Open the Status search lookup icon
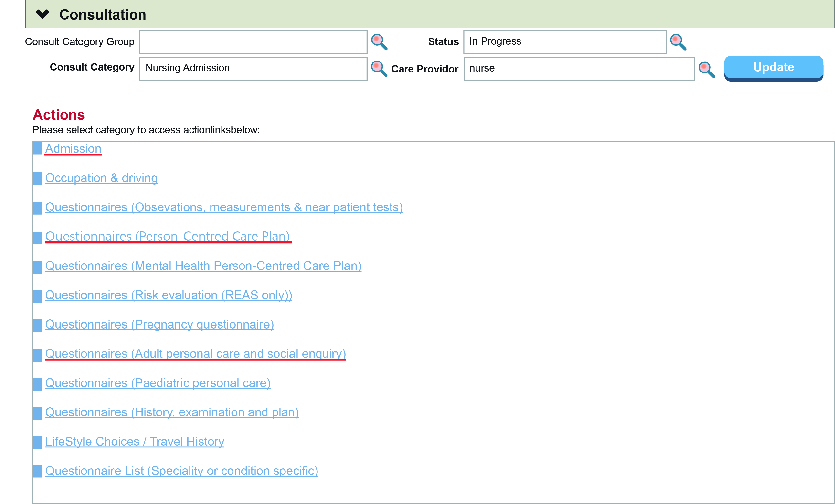Image resolution: width=835 pixels, height=504 pixels. click(x=678, y=42)
